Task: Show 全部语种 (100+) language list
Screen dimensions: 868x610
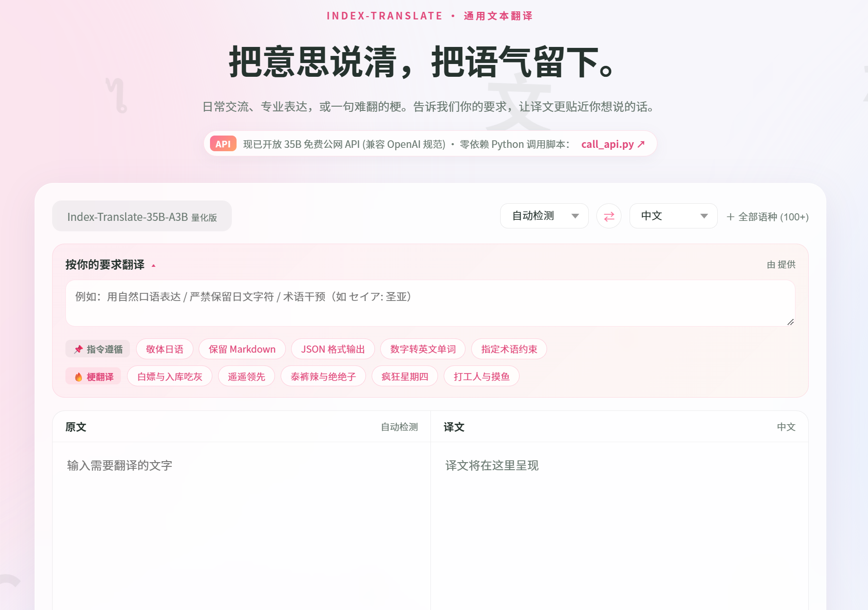Action: point(767,217)
